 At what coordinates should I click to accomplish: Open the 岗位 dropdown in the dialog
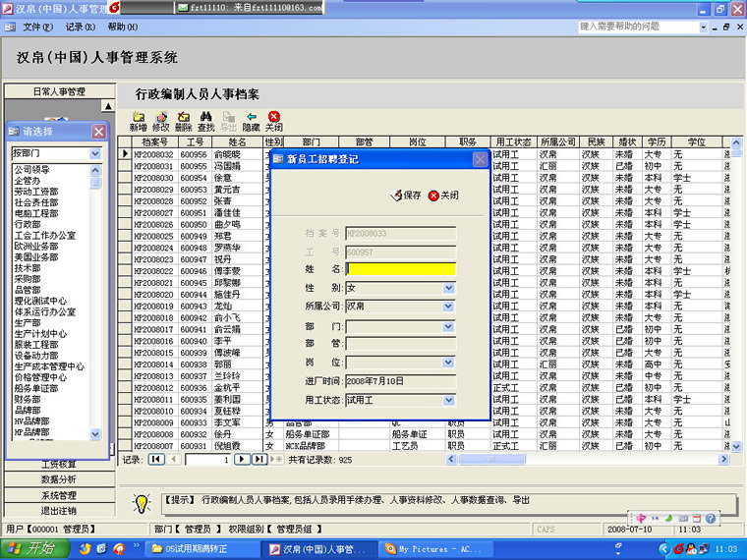(448, 363)
